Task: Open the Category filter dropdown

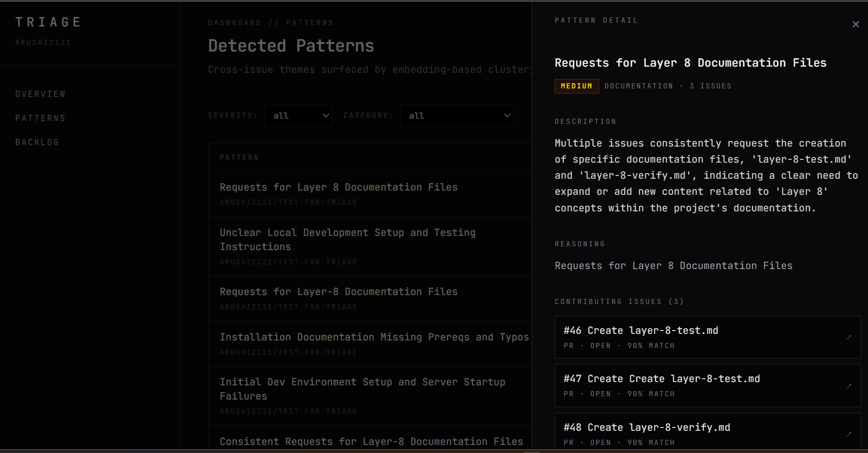Action: [x=456, y=116]
